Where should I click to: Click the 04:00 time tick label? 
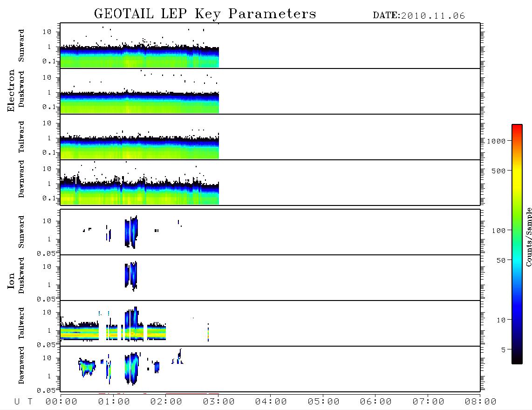(x=271, y=402)
